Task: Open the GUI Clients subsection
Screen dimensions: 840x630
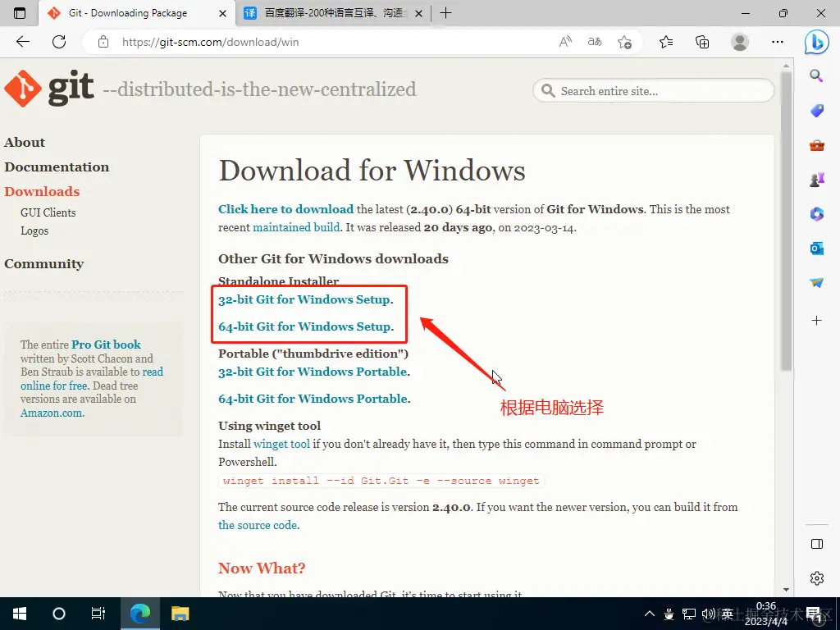Action: pos(48,212)
